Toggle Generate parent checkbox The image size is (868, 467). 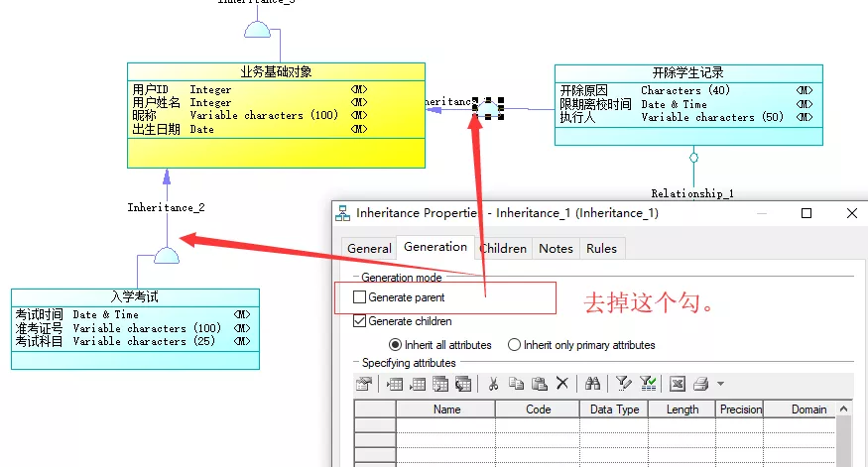(359, 297)
